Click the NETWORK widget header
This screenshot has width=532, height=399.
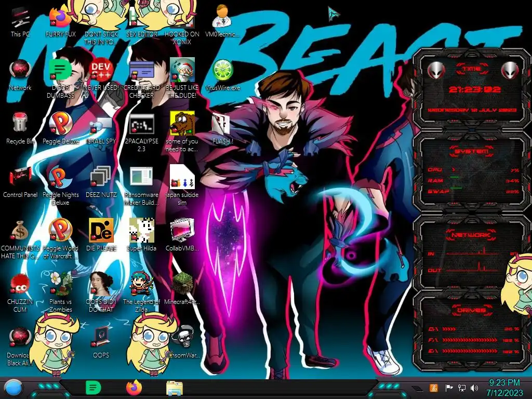click(471, 234)
